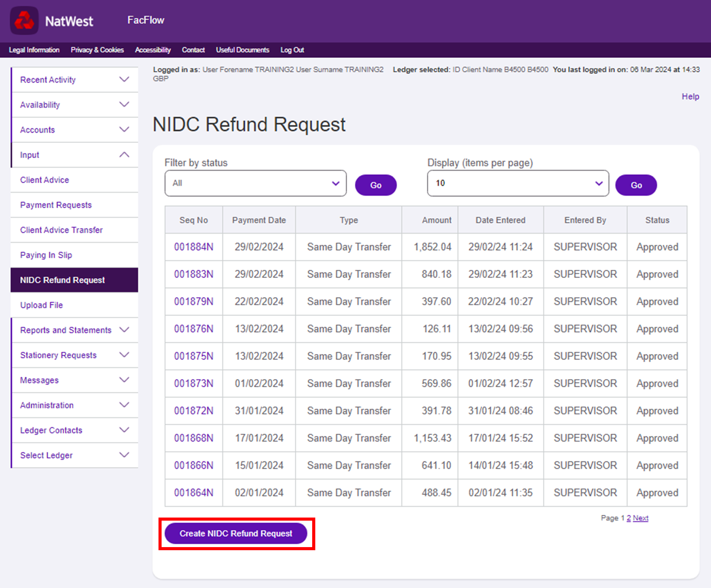
Task: Open the Help link
Action: (690, 97)
